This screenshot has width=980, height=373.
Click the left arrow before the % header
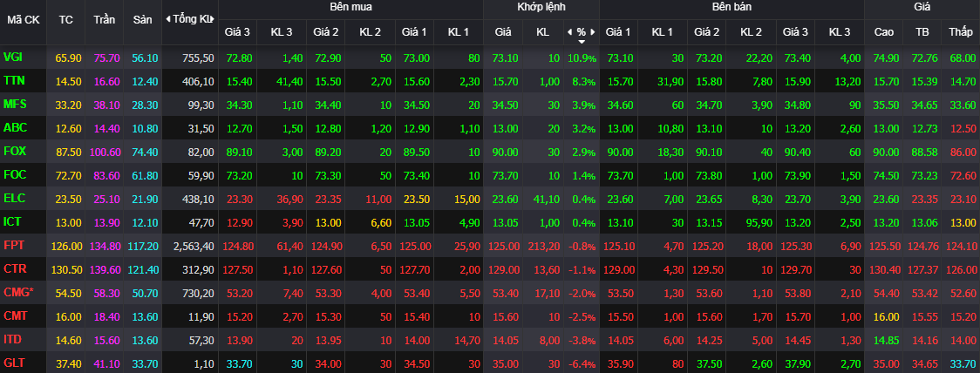(568, 32)
